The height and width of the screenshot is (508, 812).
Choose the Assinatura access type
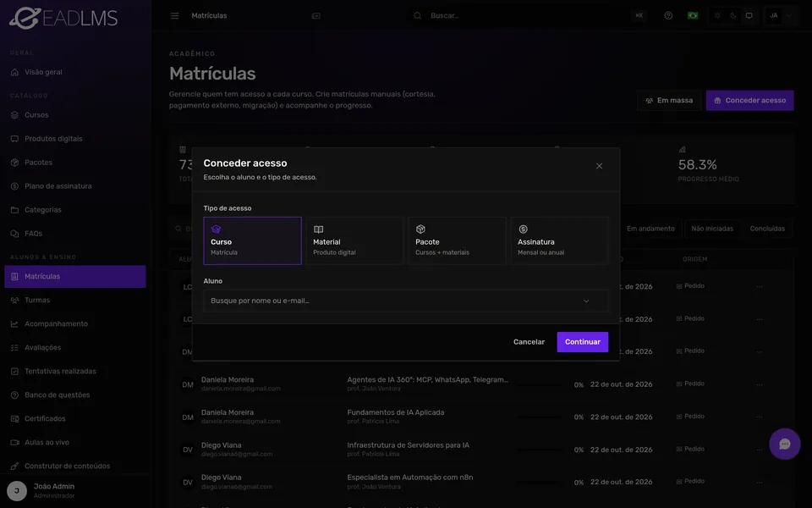coord(559,240)
